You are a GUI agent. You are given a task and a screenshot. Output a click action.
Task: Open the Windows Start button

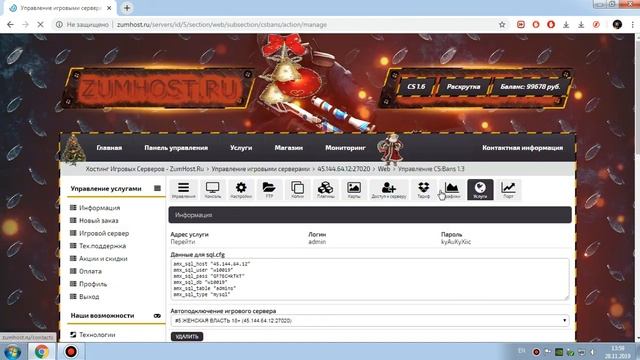pyautogui.click(x=12, y=351)
